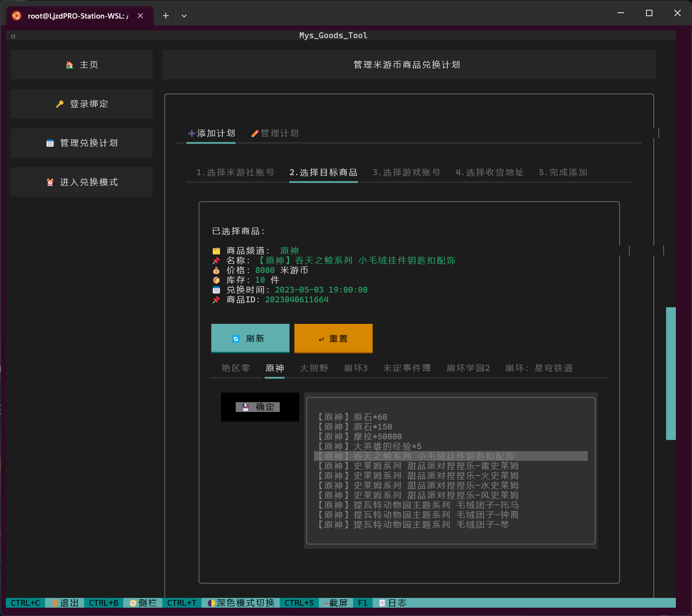The height and width of the screenshot is (616, 692).
Task: Click the refresh icon inside the 刷新 button
Action: 236,338
